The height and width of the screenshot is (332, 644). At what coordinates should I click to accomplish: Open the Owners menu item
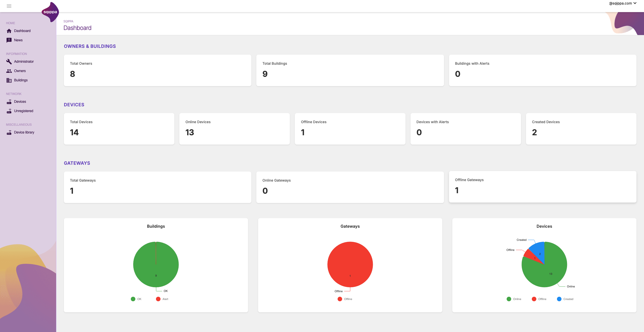[20, 71]
